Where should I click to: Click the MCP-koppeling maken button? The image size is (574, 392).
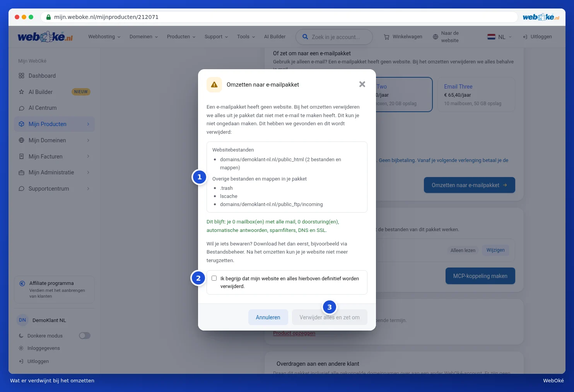click(480, 276)
